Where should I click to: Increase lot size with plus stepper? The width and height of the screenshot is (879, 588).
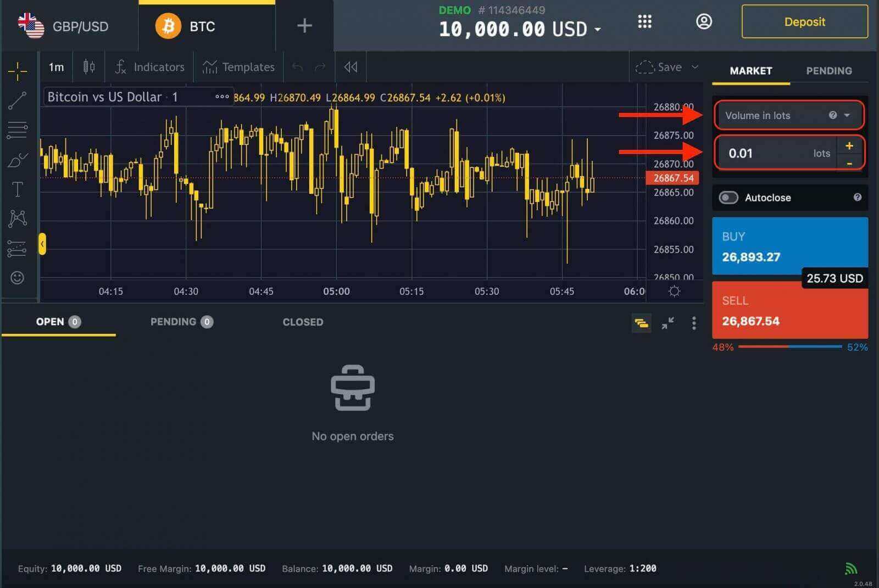849,145
